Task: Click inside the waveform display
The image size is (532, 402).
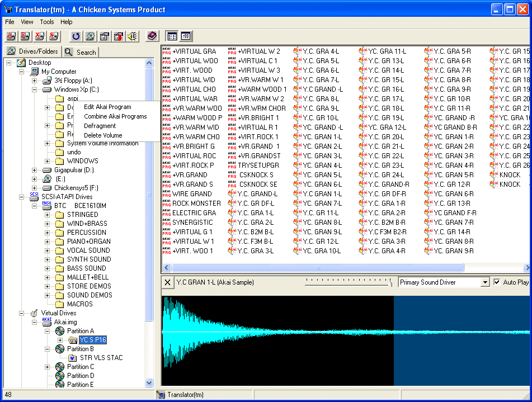Action: [x=346, y=340]
